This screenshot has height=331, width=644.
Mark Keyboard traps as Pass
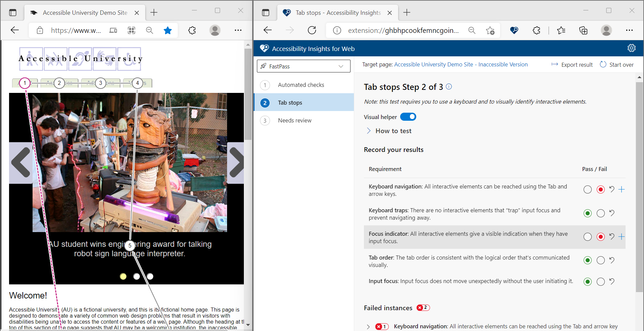coord(588,213)
